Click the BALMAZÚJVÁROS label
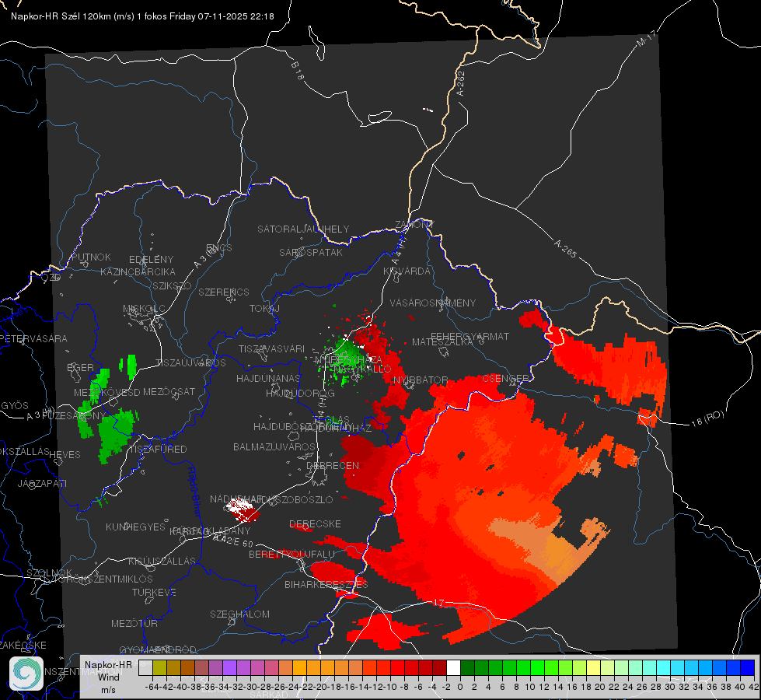761x700 pixels. [x=274, y=446]
